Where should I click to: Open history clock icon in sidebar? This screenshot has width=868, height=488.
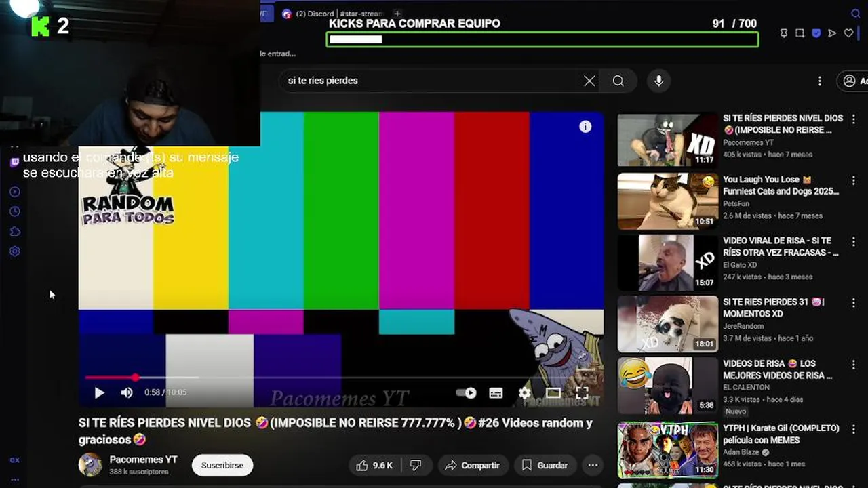(x=15, y=211)
